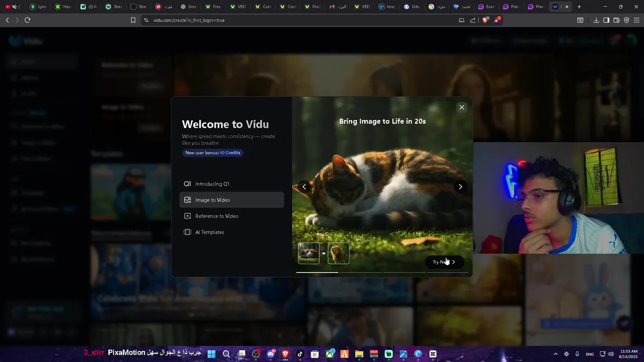Select AI Templates item
This screenshot has width=644, height=362.
[231, 232]
